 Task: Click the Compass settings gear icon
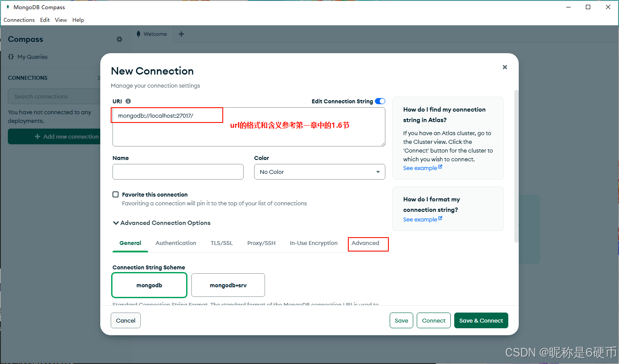click(x=119, y=39)
